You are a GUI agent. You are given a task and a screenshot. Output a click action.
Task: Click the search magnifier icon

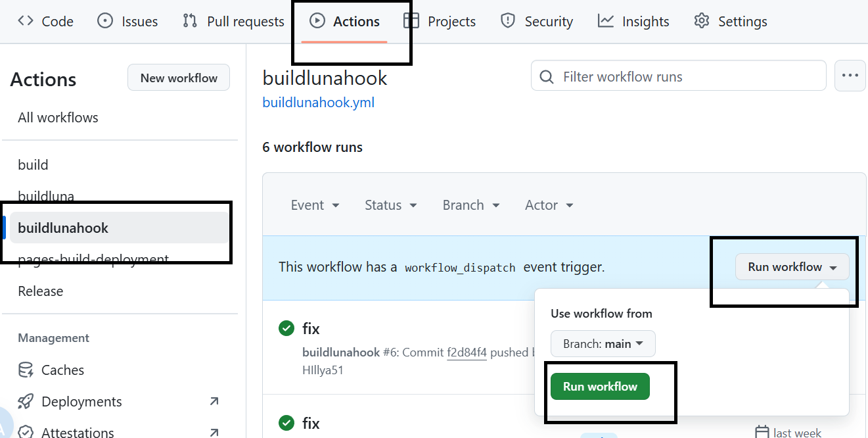tap(547, 77)
